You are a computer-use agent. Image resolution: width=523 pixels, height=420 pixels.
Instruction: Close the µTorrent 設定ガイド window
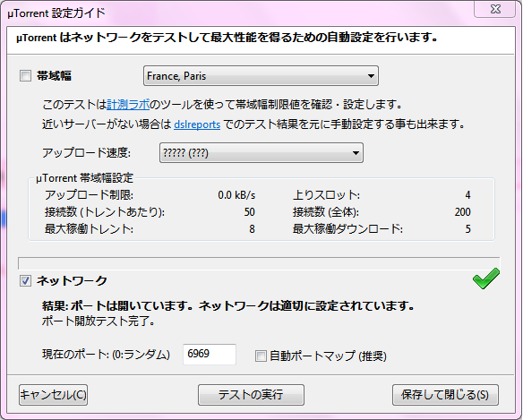click(495, 9)
